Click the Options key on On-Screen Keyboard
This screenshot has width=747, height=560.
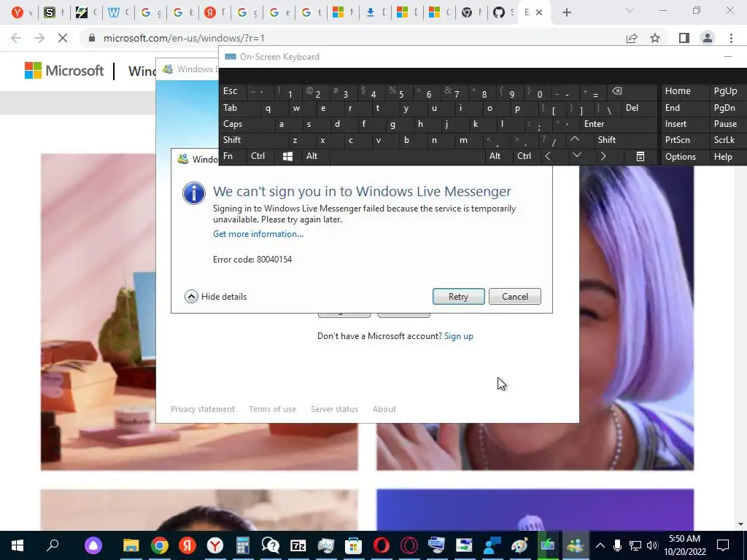point(684,156)
